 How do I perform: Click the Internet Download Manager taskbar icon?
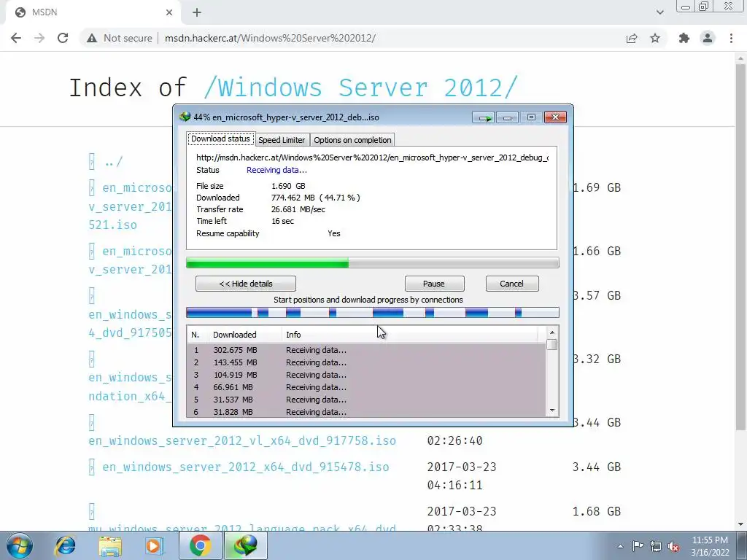[246, 545]
